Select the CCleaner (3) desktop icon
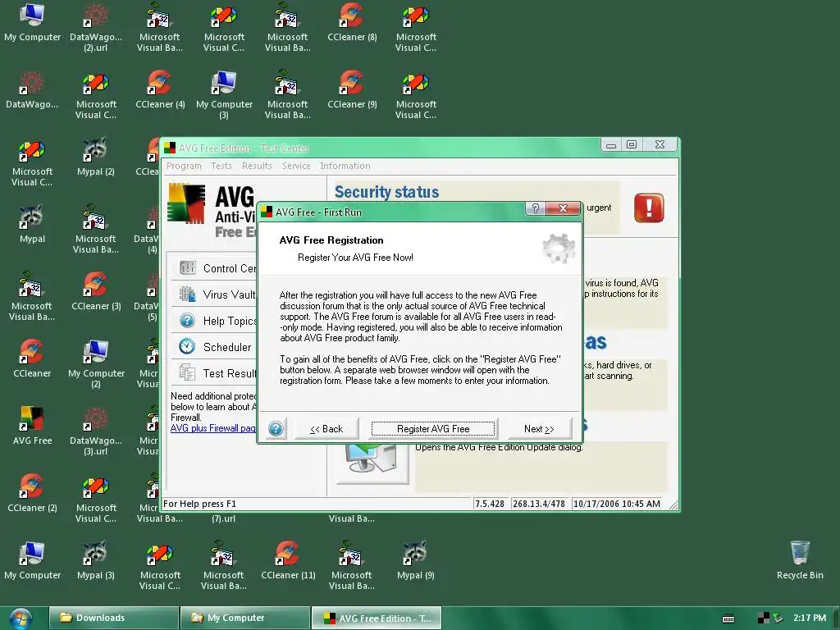840x630 pixels. pyautogui.click(x=95, y=291)
